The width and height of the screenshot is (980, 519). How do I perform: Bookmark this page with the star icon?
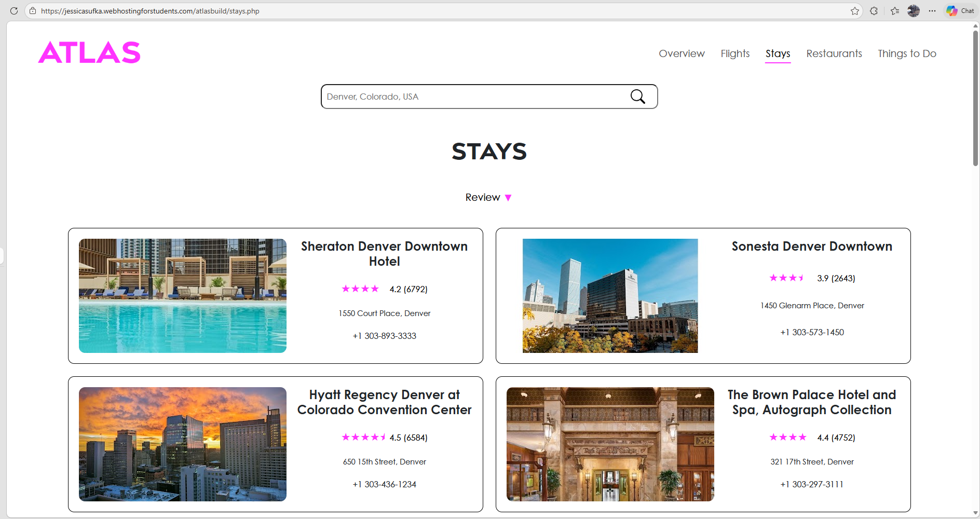tap(855, 11)
